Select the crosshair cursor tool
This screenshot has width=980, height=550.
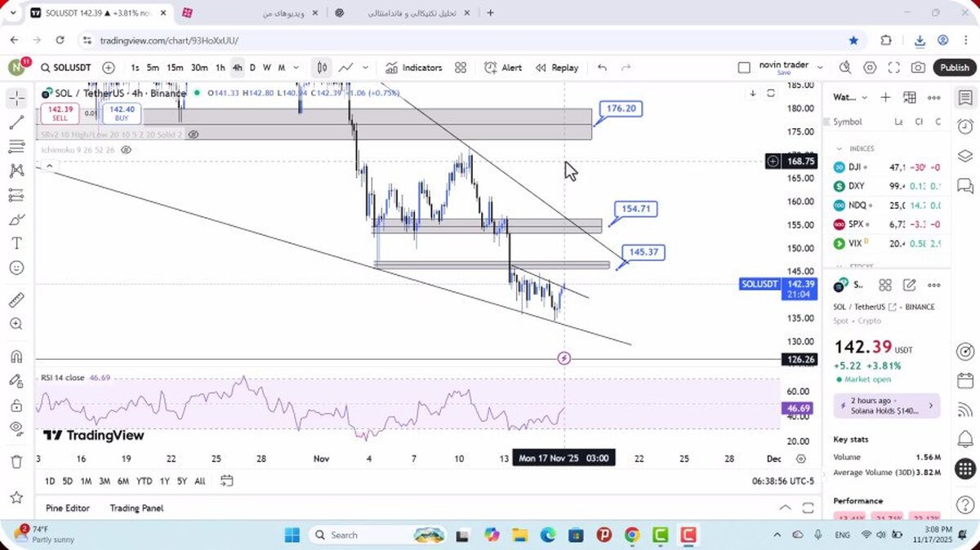(16, 99)
